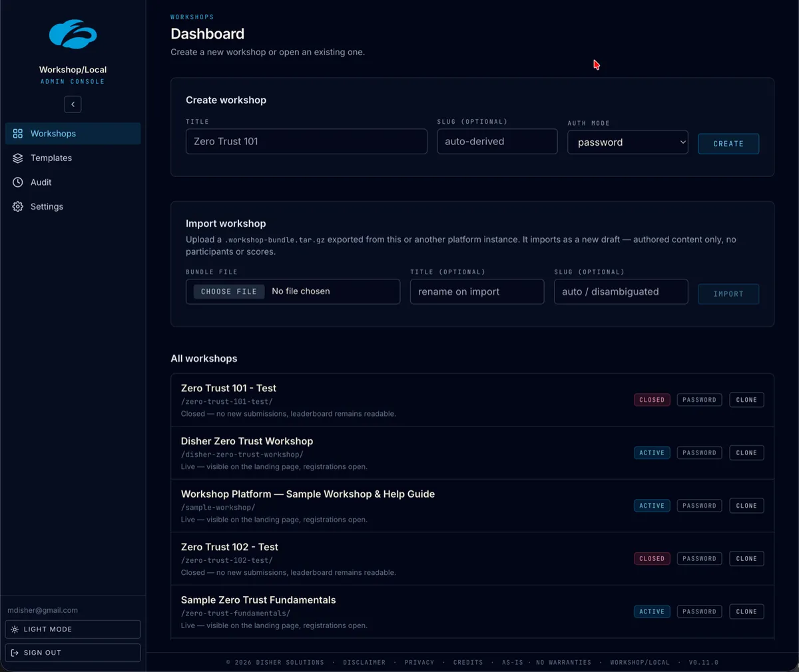Open Sample Zero Trust Fundamentals workshop
Viewport: 799px width, 672px height.
click(258, 600)
